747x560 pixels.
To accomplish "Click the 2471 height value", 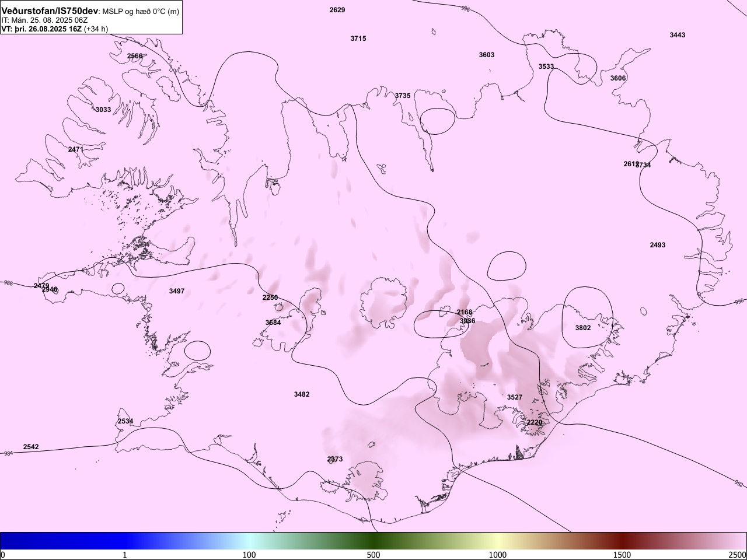I will 76,149.
